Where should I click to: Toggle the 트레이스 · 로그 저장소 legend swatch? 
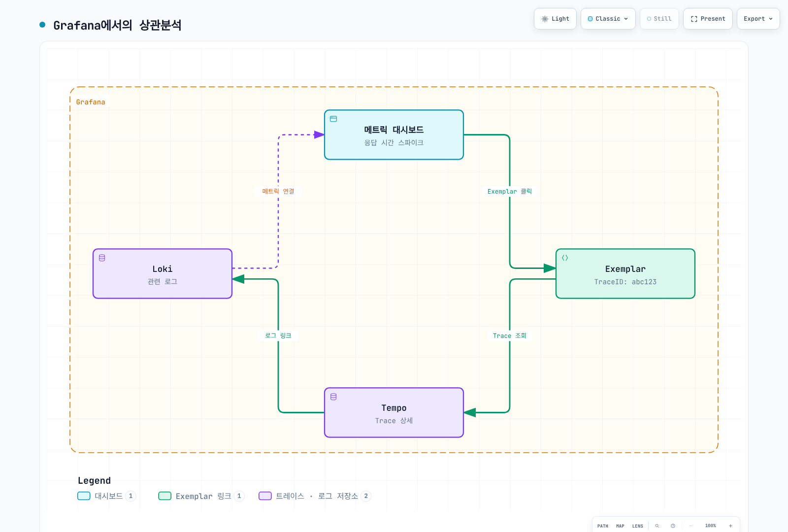coord(265,496)
